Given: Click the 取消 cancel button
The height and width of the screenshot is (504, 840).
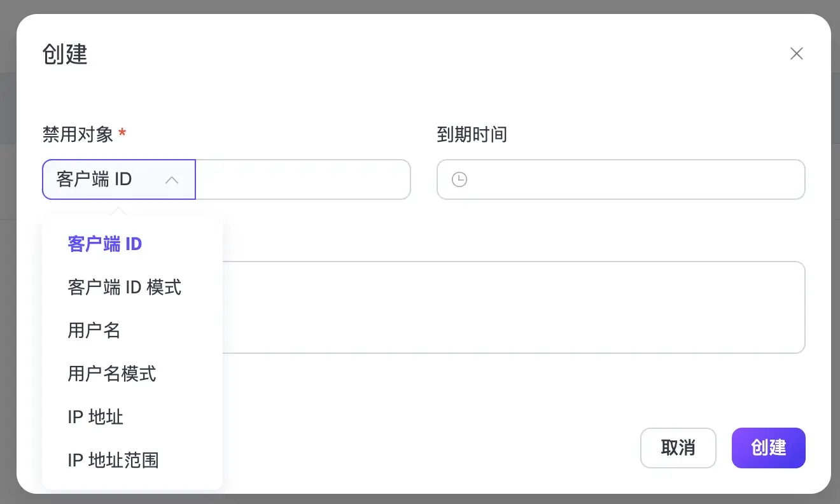Looking at the screenshot, I should (678, 448).
